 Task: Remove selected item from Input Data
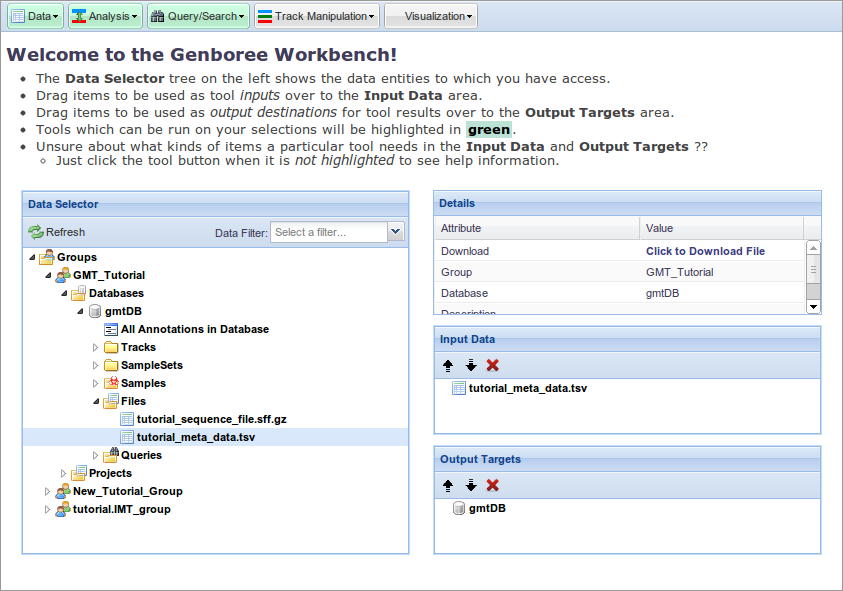pos(492,366)
